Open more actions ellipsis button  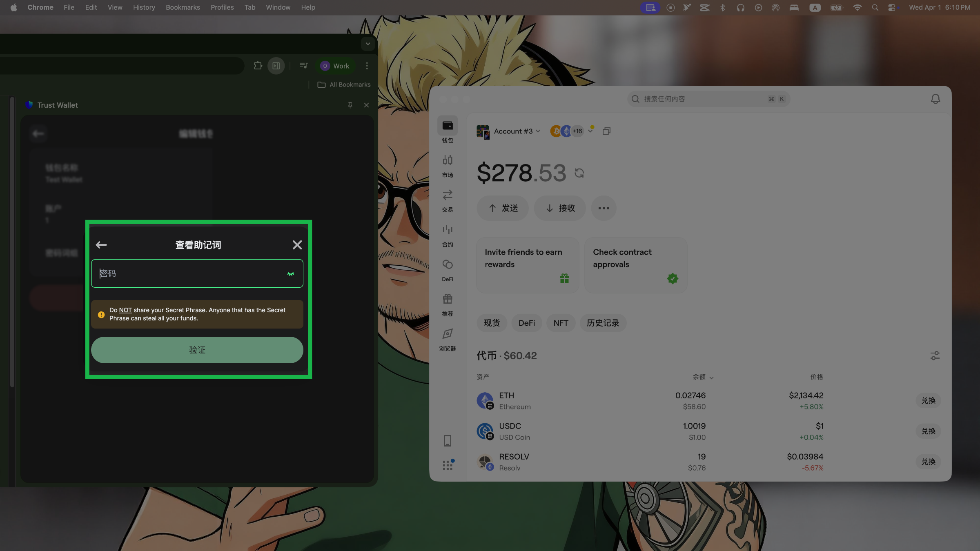tap(604, 208)
